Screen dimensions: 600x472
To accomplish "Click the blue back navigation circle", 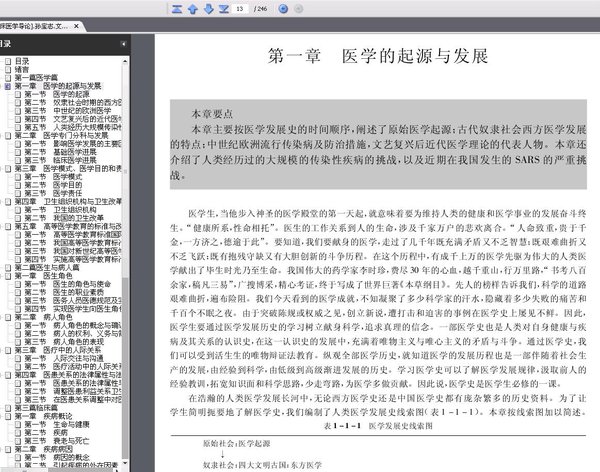I will point(283,8).
